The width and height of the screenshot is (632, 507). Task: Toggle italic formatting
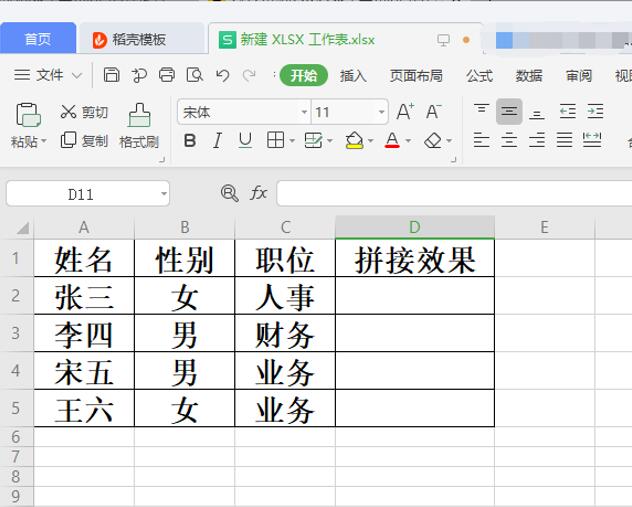pyautogui.click(x=217, y=141)
